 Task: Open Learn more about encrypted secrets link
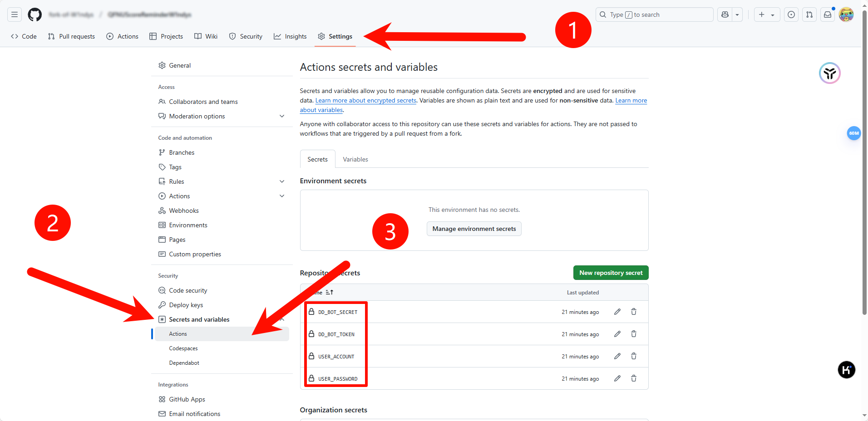(x=365, y=100)
